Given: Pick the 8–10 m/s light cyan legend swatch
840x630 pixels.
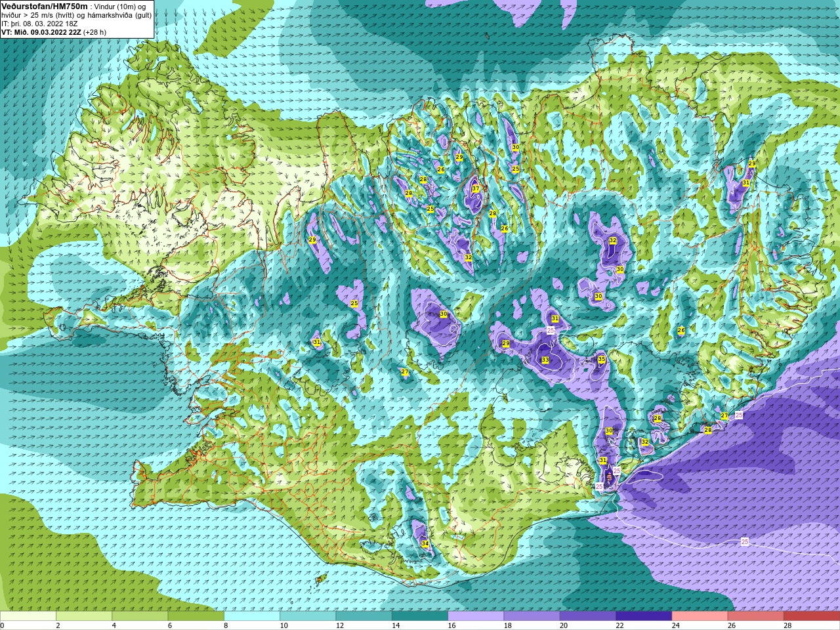Looking at the screenshot, I should click(x=252, y=616).
